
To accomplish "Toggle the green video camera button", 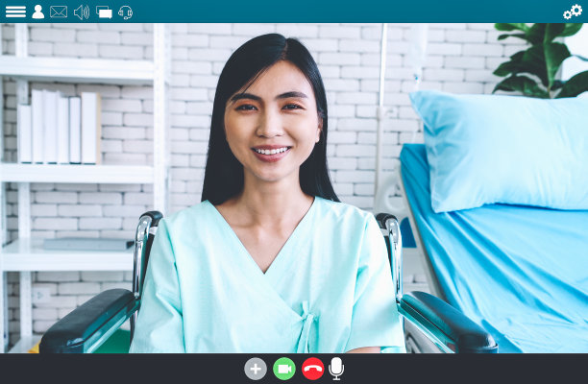I will (284, 369).
